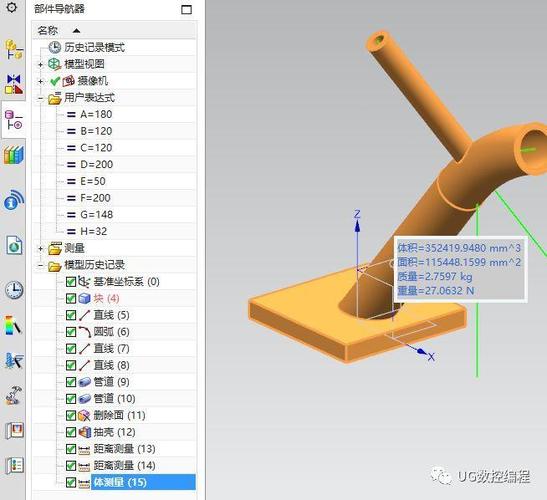Select the Part Navigator tab icon

pos(14,120)
